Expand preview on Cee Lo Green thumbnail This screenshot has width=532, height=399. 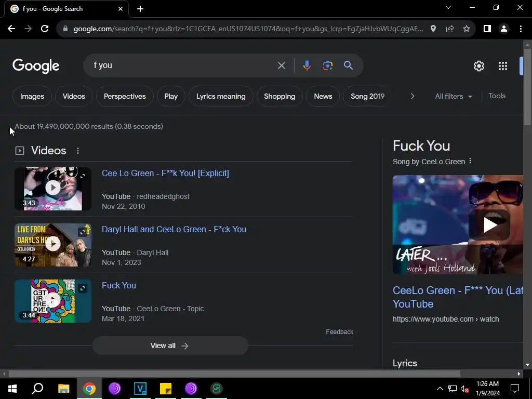click(83, 176)
